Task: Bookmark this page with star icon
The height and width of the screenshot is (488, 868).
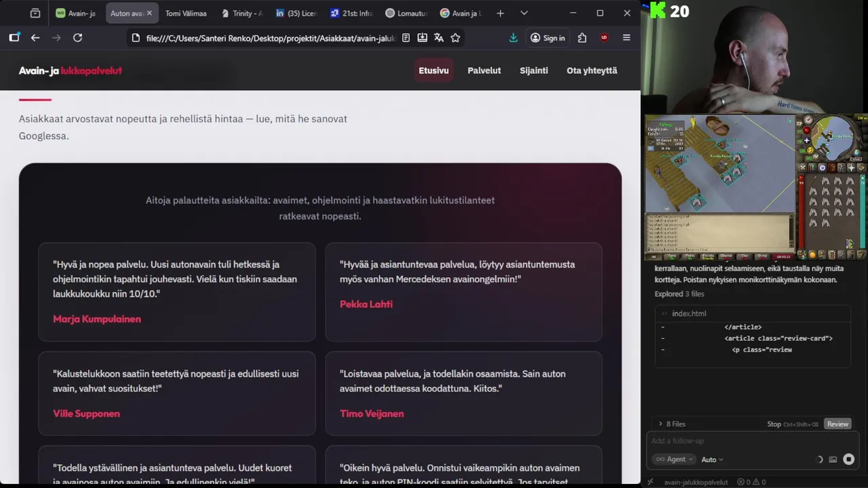Action: (455, 38)
